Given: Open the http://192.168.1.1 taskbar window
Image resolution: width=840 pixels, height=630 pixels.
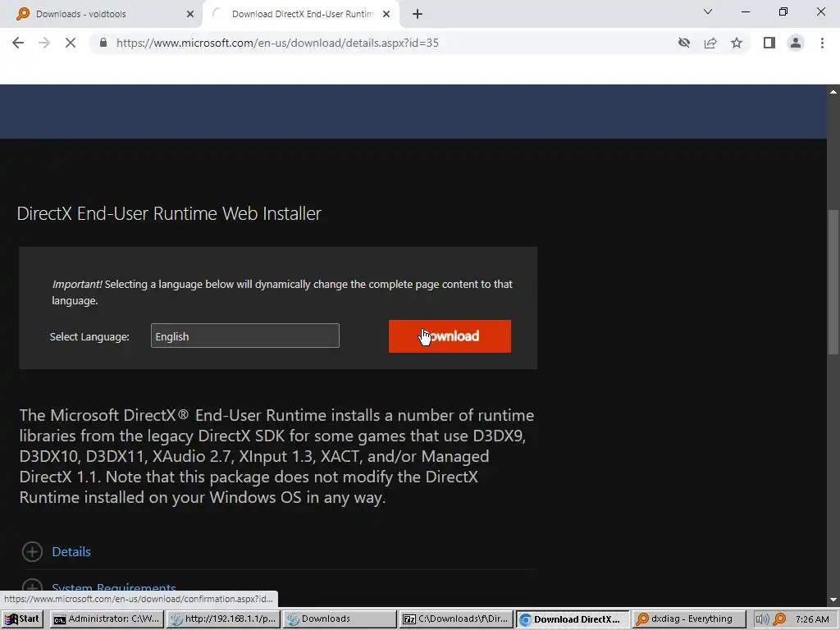Looking at the screenshot, I should pyautogui.click(x=223, y=619).
